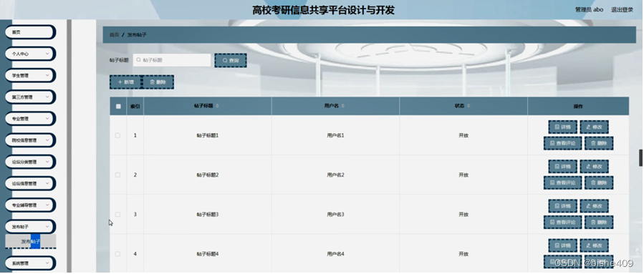644x274 pixels.
Task: Select the highlighted 发布帖子 submenu item
Action: pyautogui.click(x=30, y=242)
